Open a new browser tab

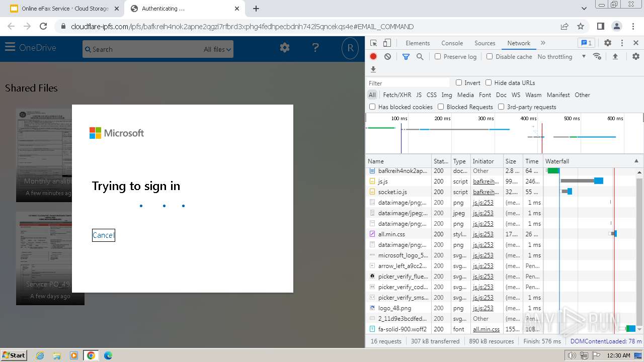(x=256, y=9)
